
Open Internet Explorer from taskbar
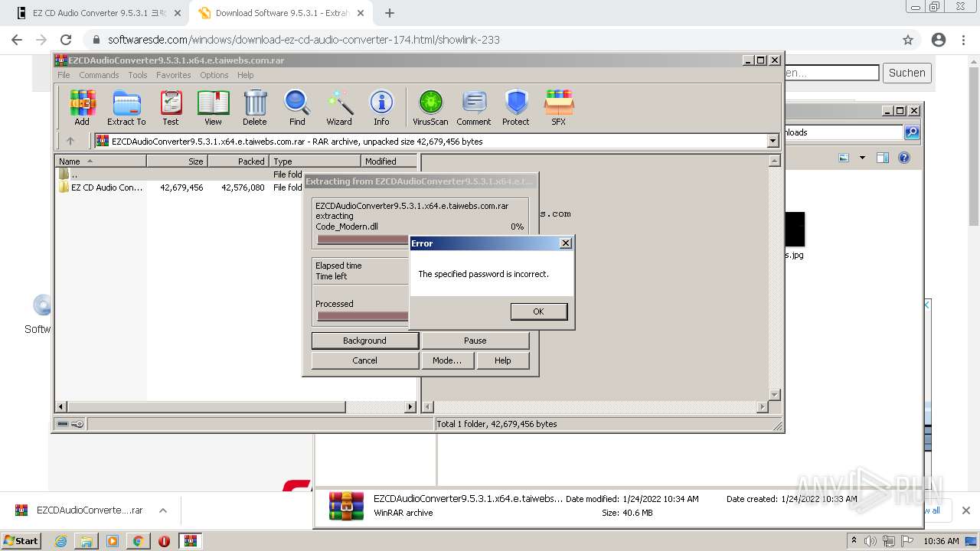pyautogui.click(x=61, y=541)
